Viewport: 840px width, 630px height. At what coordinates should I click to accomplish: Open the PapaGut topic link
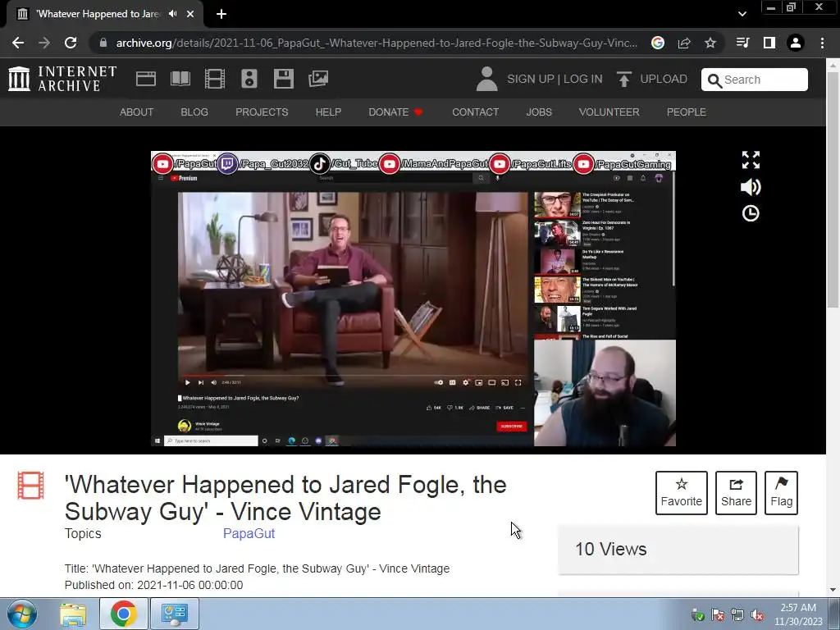pos(249,533)
